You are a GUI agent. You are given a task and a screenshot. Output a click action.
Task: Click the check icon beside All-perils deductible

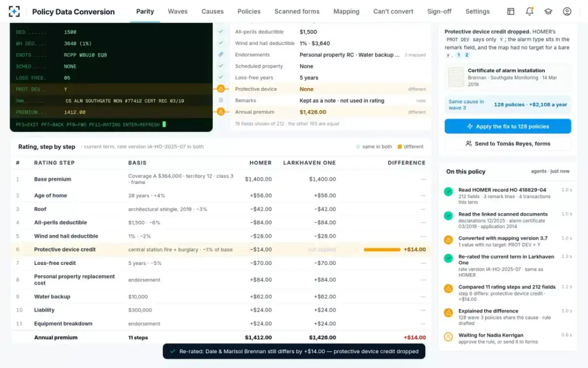(221, 32)
